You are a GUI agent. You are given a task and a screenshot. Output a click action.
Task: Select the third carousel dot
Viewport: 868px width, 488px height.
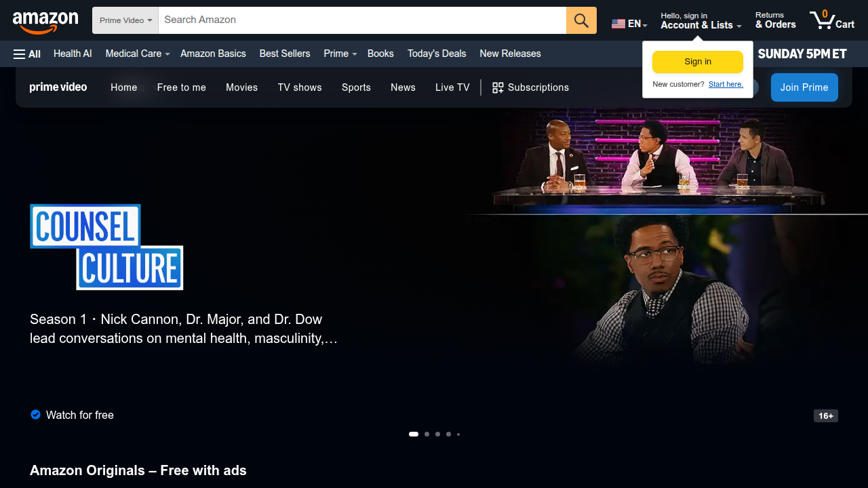[x=437, y=434]
